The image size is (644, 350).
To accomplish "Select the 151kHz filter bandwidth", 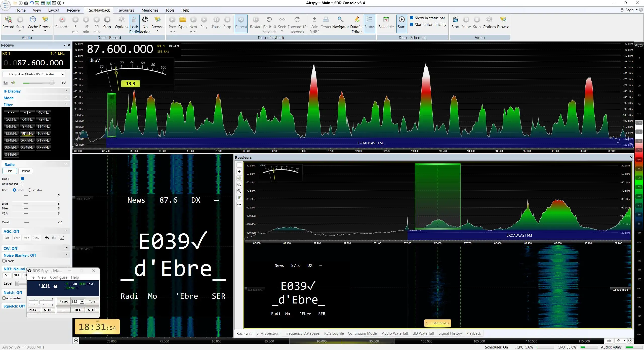I will (27, 134).
